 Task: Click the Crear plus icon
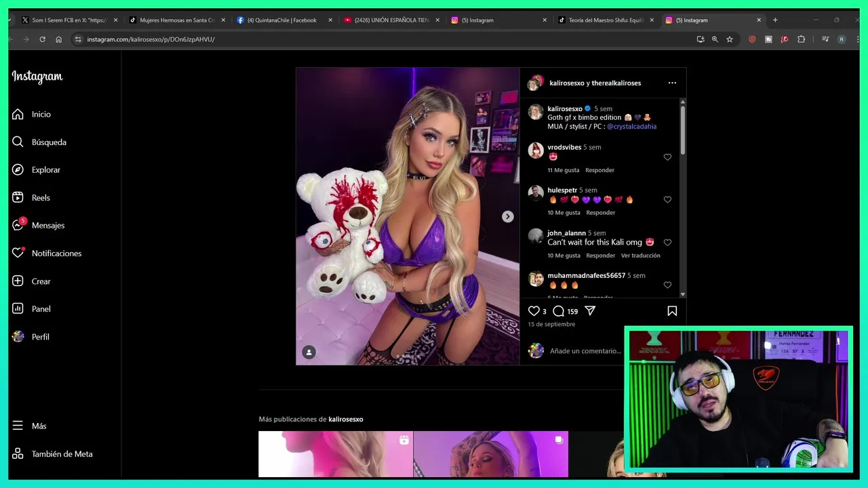(18, 281)
